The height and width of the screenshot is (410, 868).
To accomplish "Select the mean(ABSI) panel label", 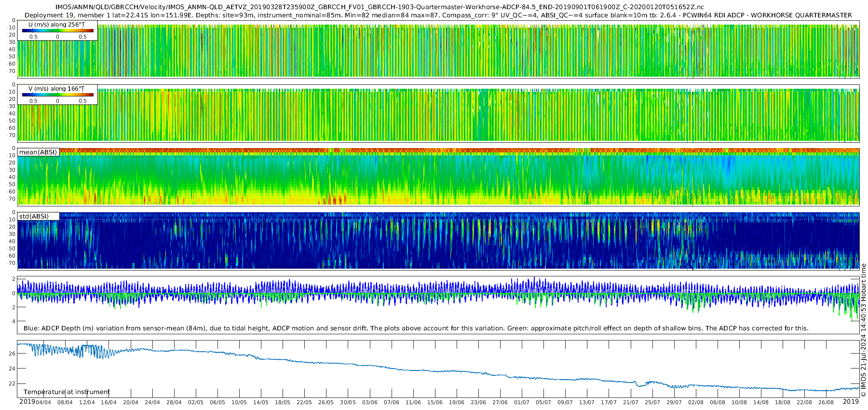I will 38,152.
